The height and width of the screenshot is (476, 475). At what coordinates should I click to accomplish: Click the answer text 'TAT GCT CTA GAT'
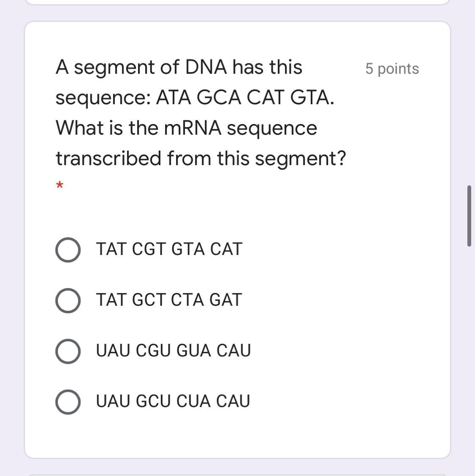coord(168,300)
